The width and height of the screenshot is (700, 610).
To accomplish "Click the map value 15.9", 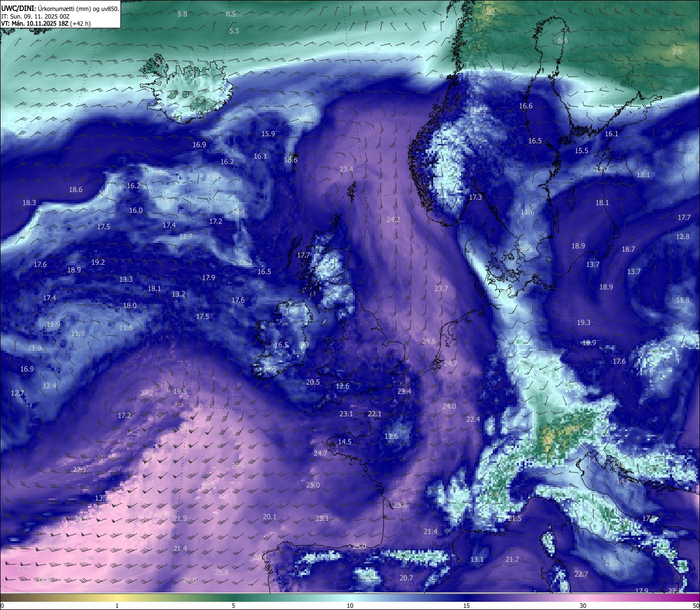I will click(x=268, y=134).
